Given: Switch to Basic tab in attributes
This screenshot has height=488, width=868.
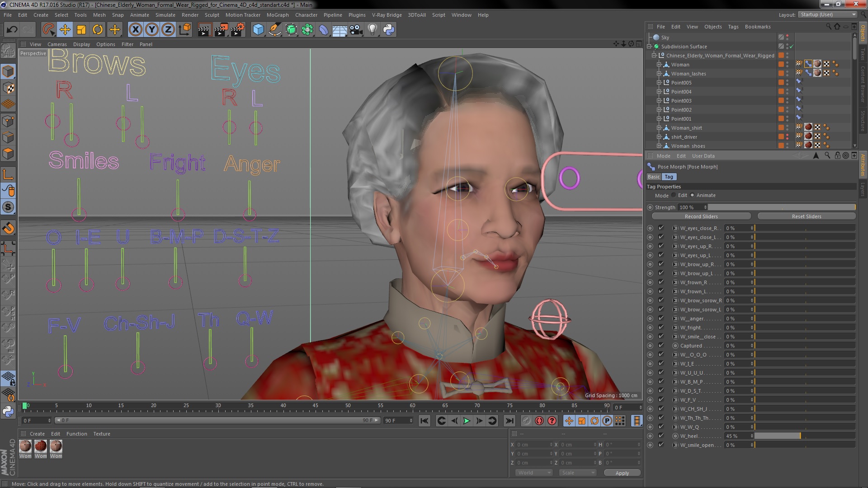Looking at the screenshot, I should pyautogui.click(x=654, y=177).
